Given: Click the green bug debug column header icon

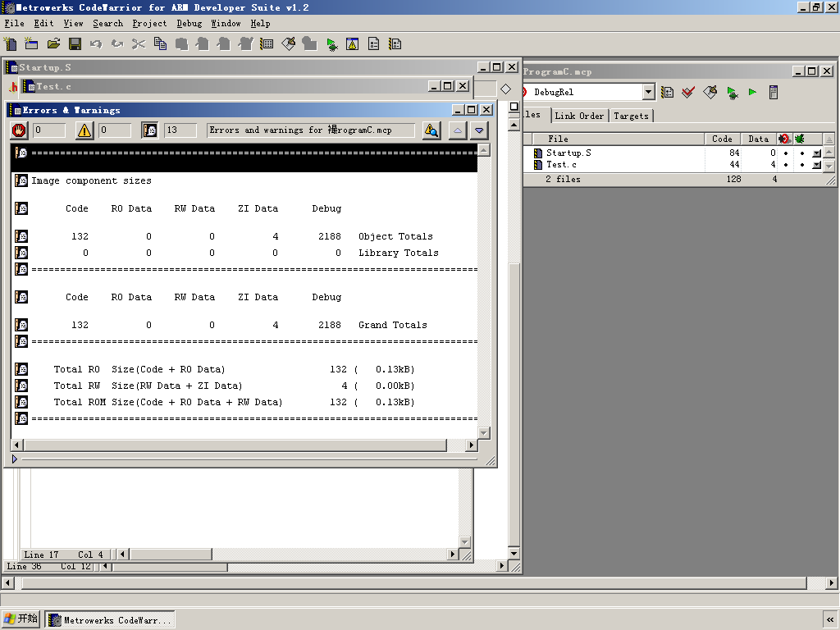Looking at the screenshot, I should 800,139.
